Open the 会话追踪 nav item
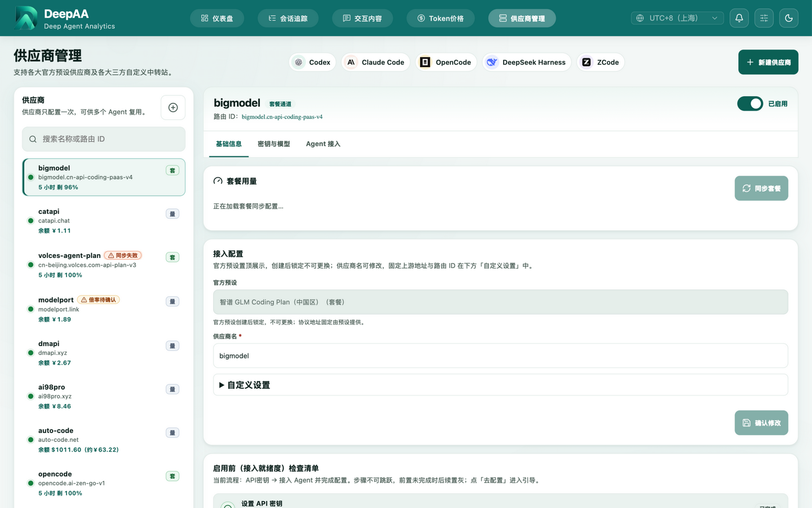 288,18
